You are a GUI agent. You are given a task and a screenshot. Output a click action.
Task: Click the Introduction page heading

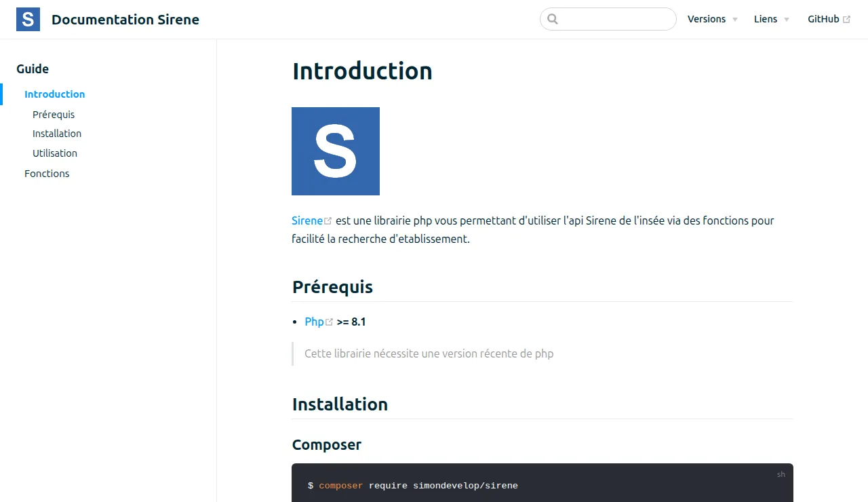pyautogui.click(x=362, y=71)
